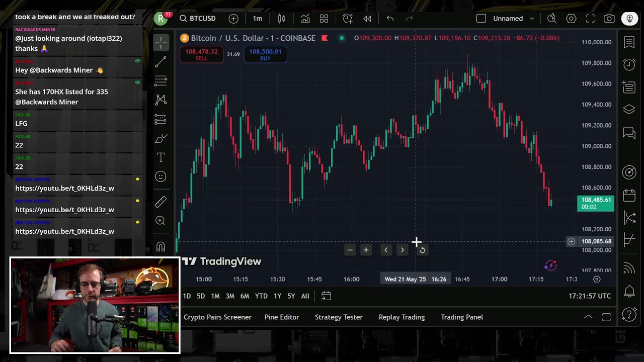This screenshot has height=362, width=644.
Task: Open the notifications bell
Action: click(629, 291)
